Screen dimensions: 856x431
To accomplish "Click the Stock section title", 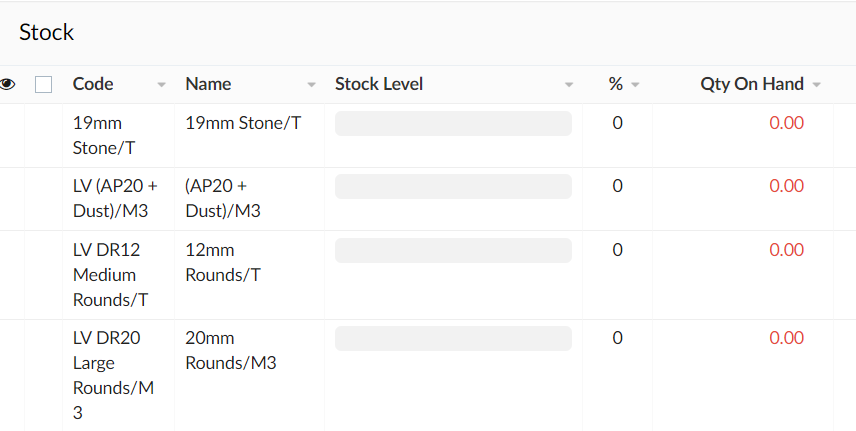I will coord(46,32).
